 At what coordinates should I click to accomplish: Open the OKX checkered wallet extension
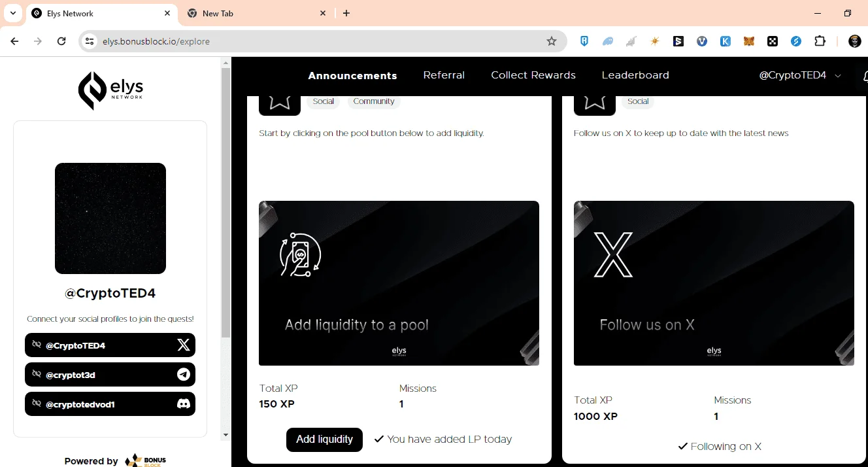coord(773,41)
